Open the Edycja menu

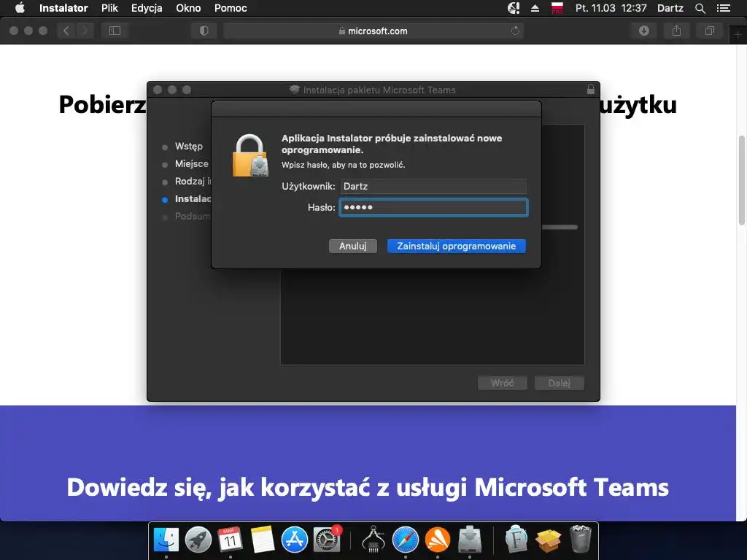click(x=147, y=8)
